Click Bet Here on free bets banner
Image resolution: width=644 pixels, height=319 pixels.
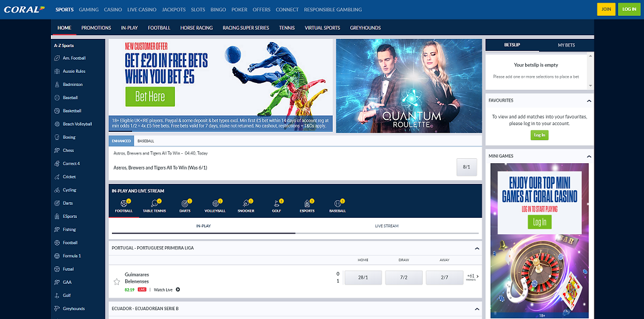pos(150,97)
